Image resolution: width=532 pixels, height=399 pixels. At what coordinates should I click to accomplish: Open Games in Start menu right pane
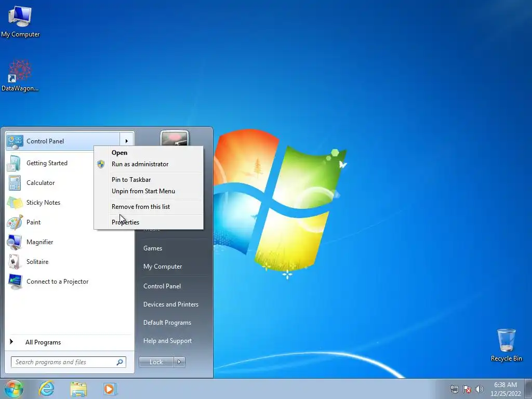pos(153,248)
